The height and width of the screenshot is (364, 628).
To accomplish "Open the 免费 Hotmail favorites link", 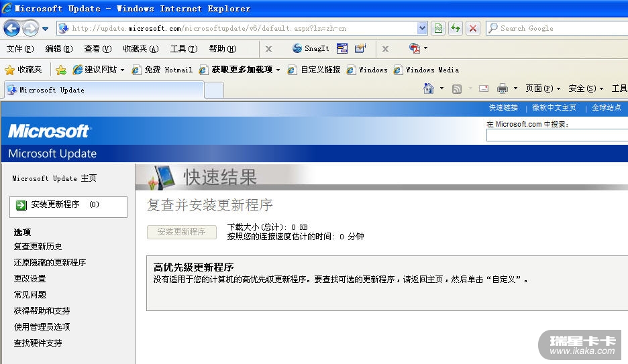I will click(162, 70).
